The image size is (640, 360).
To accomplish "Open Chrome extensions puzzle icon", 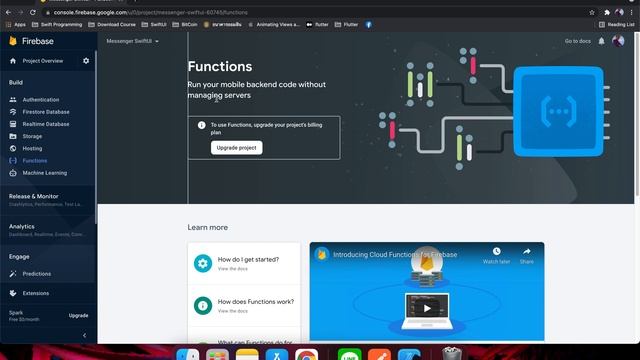I will pos(607,13).
